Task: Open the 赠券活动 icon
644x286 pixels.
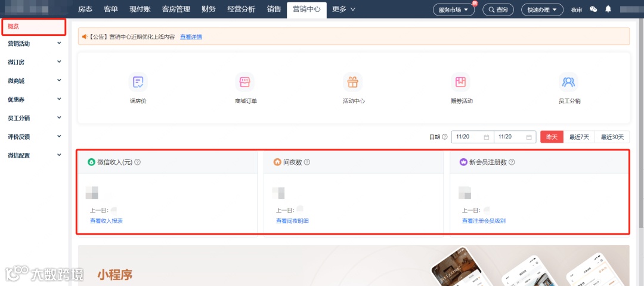Action: [460, 82]
